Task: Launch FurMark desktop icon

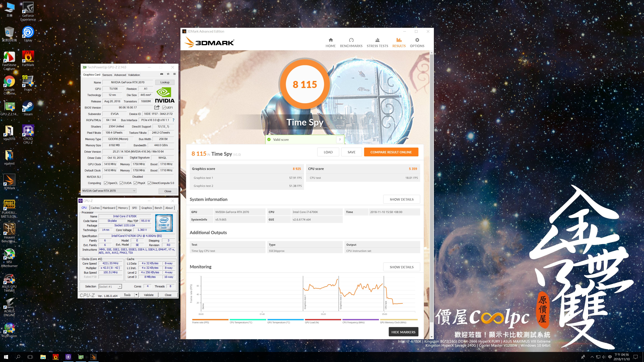Action: tap(28, 59)
